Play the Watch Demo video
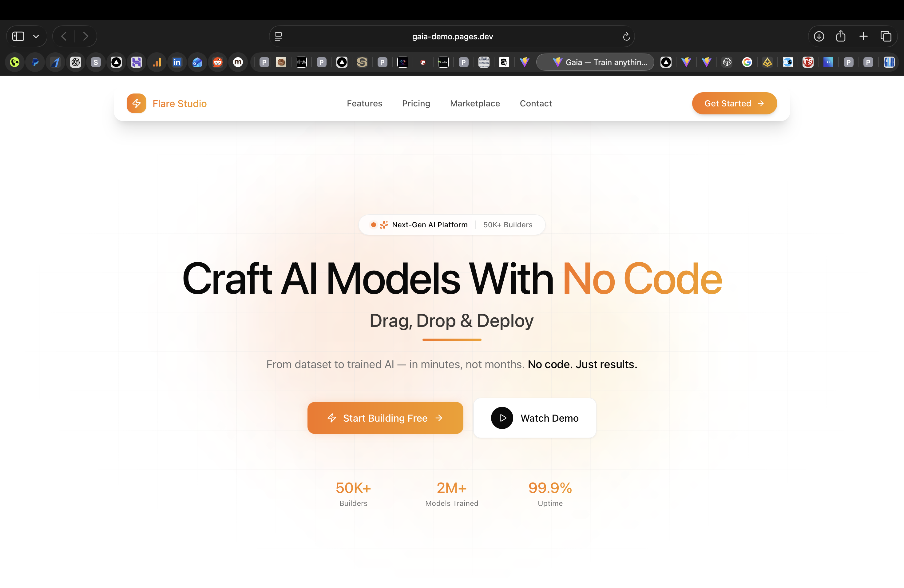Image resolution: width=904 pixels, height=588 pixels. tap(534, 418)
